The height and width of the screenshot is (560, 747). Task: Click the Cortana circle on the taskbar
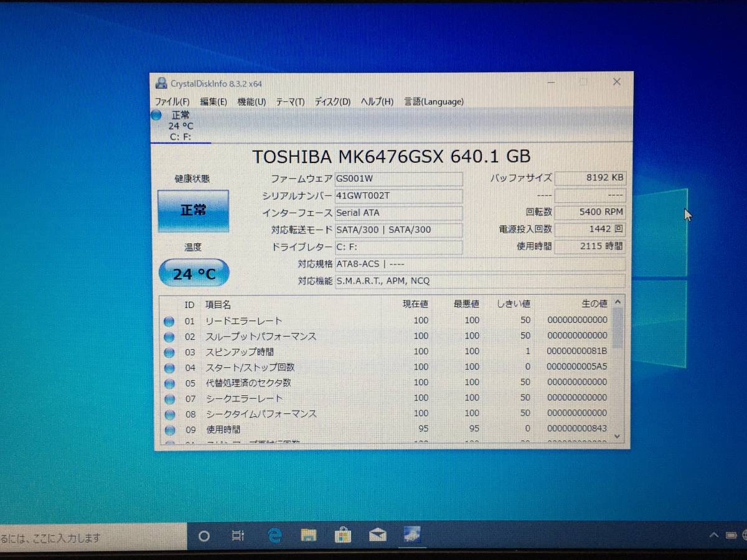(204, 536)
